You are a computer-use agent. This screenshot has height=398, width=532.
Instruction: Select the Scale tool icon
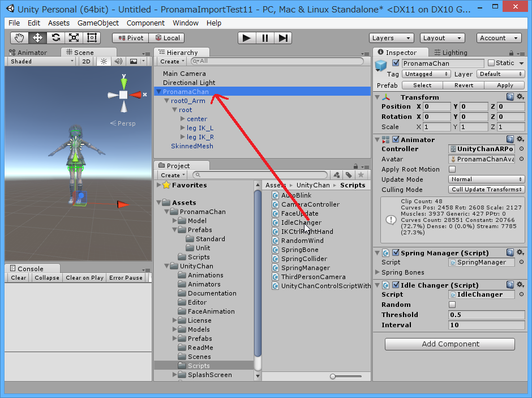point(74,38)
